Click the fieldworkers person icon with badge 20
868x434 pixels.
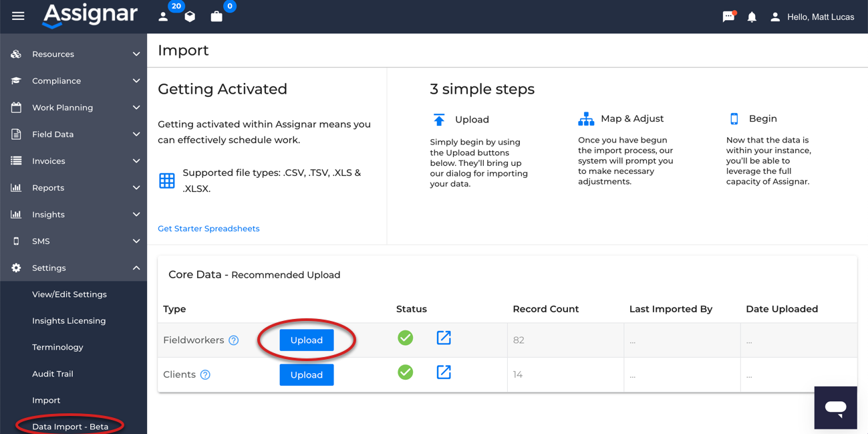163,17
